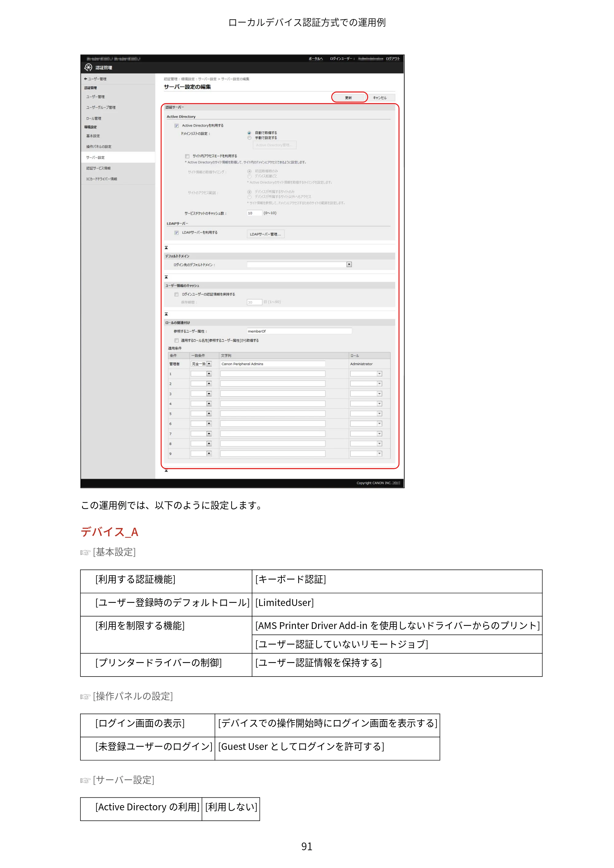Click the page-top arrow above ユーザー情報のキャッシュ section
This screenshot has width=614, height=868.
click(166, 277)
